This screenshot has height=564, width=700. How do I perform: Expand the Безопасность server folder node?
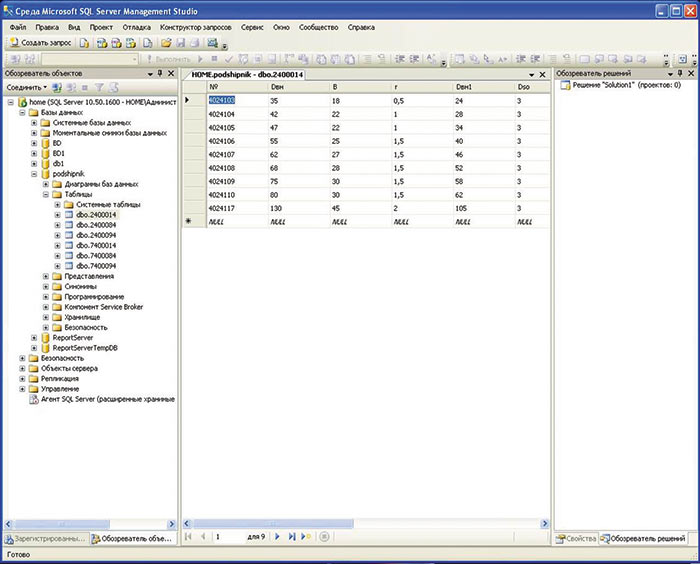tap(22, 359)
